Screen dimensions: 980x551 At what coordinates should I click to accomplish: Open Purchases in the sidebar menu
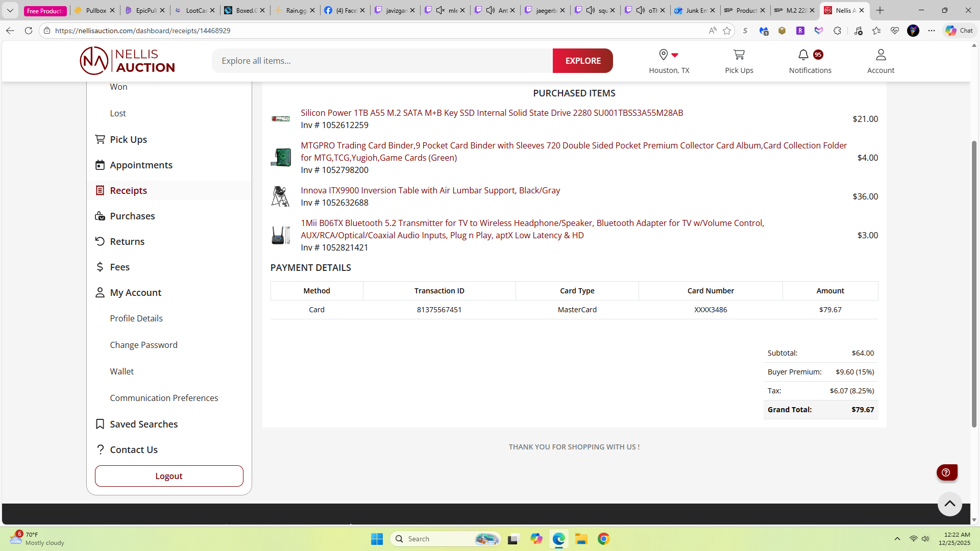pyautogui.click(x=132, y=216)
